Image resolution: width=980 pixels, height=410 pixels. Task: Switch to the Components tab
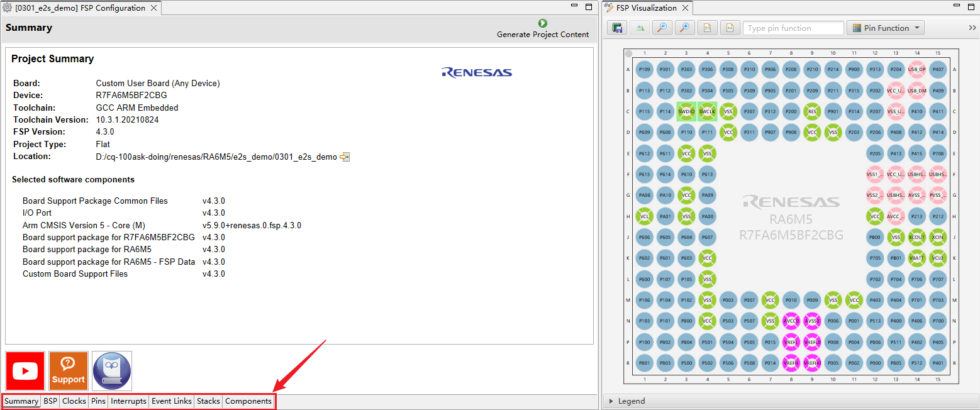coord(248,401)
